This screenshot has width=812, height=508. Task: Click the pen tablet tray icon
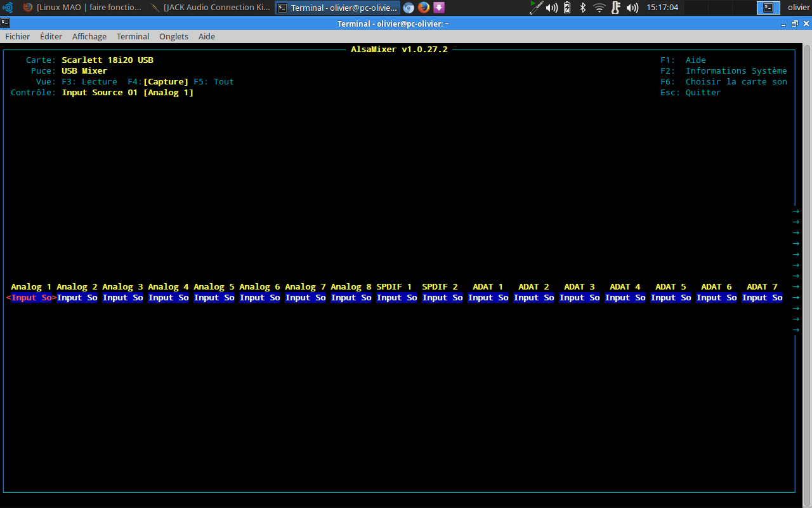tap(537, 8)
